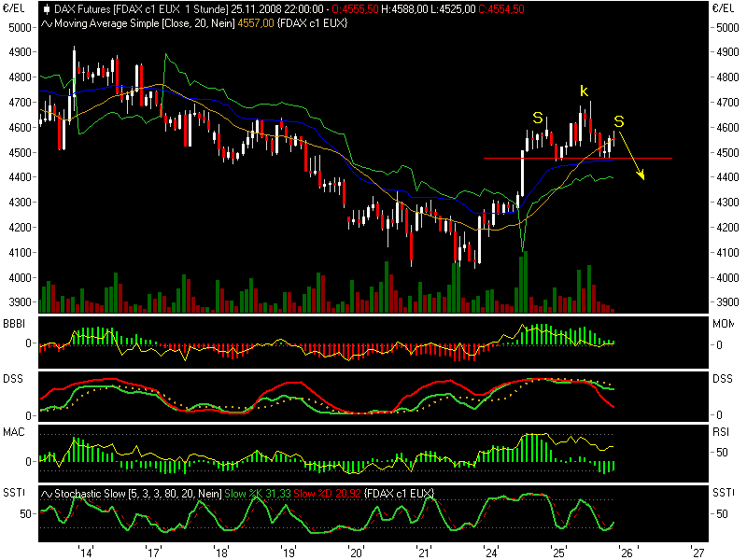747x560 pixels.
Task: Click the 4900 price label on right axis
Action: 728,52
